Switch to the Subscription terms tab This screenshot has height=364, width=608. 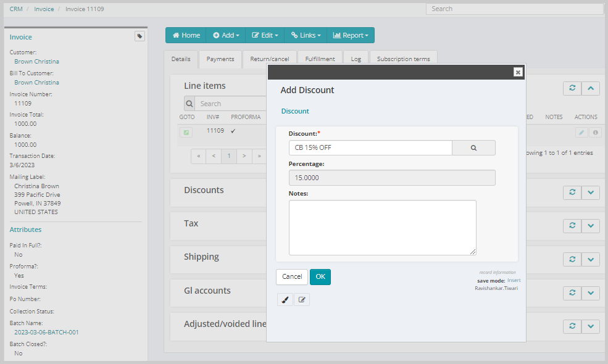point(403,59)
